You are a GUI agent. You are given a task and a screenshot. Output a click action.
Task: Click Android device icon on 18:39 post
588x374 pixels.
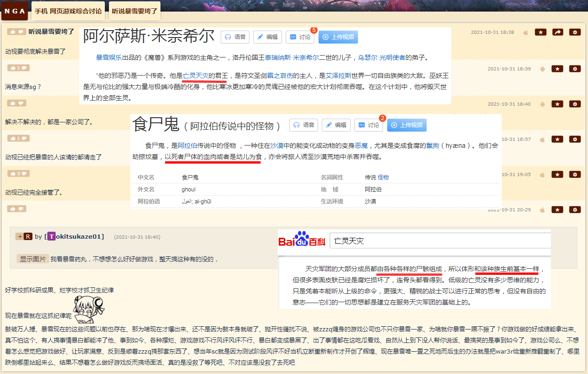[543, 69]
